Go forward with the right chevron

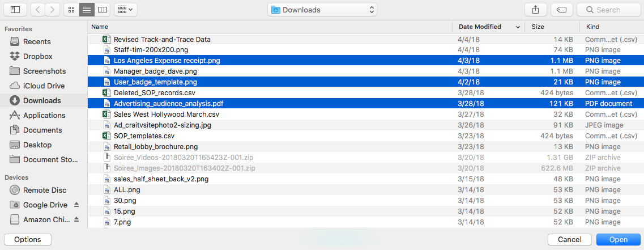tap(52, 10)
